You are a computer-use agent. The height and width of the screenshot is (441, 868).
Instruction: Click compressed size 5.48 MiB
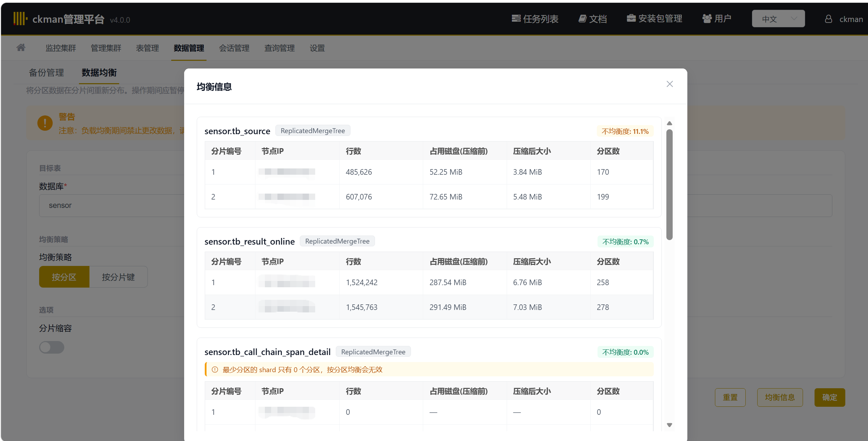527,197
